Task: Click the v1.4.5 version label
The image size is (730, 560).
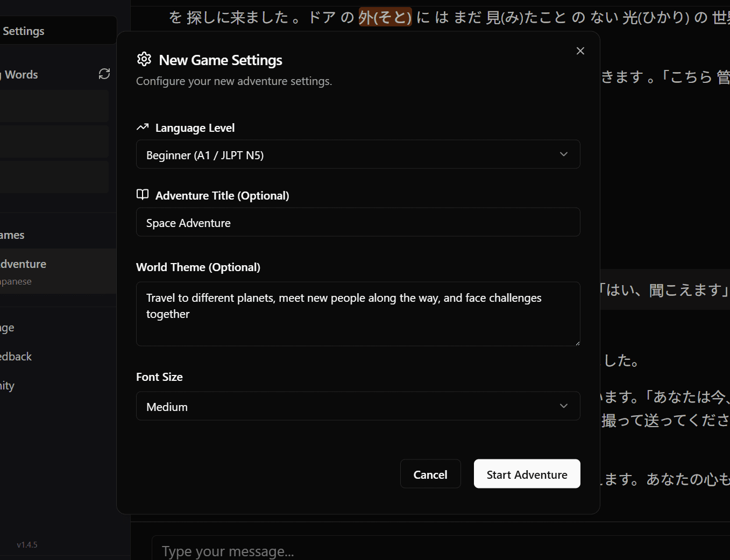Action: tap(27, 545)
